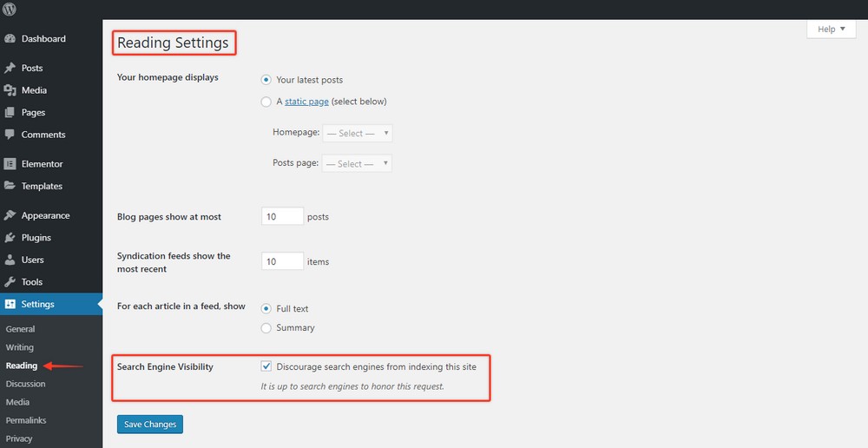The height and width of the screenshot is (448, 868).
Task: Open Dashboard menu item
Action: [43, 39]
